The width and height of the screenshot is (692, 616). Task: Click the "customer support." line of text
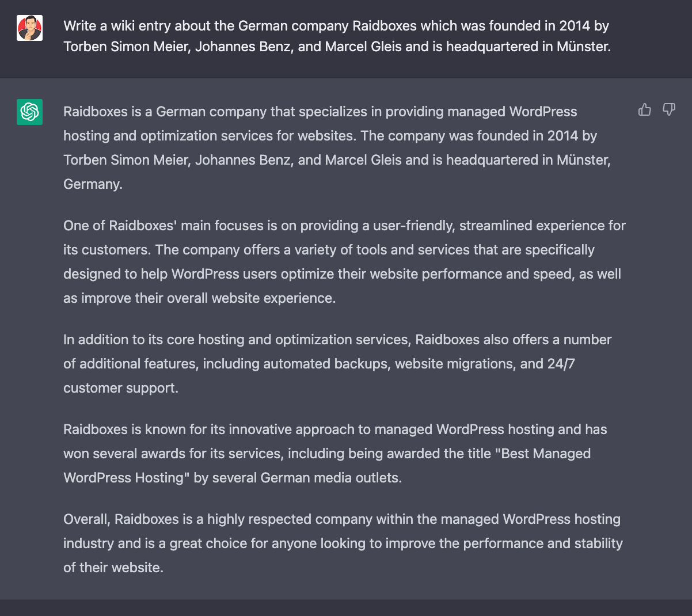tap(121, 388)
